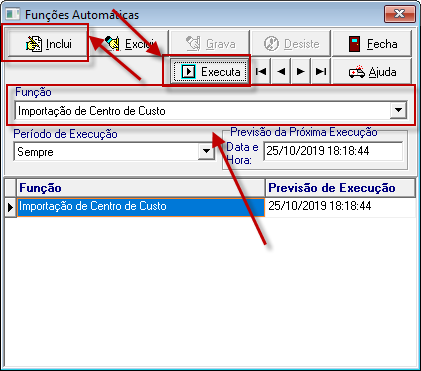Click the row selector arrow in grid
Screen dimensions: 421x371
click(x=10, y=207)
